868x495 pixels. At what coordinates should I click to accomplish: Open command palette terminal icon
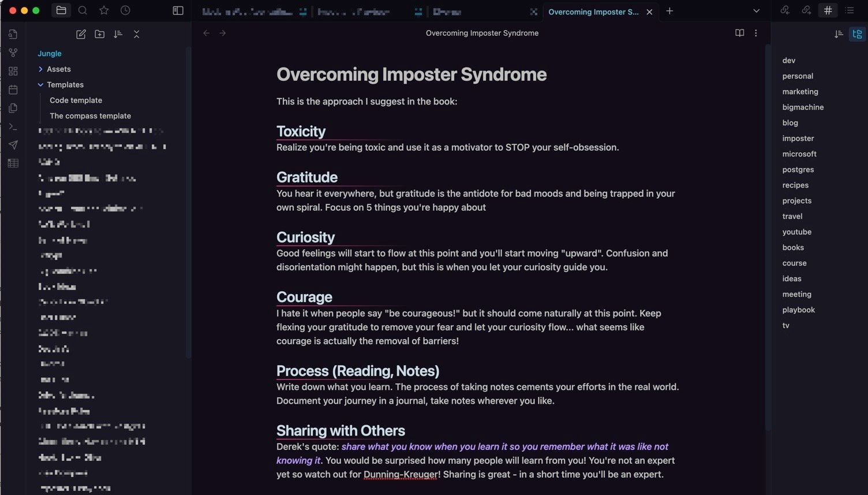pos(13,126)
